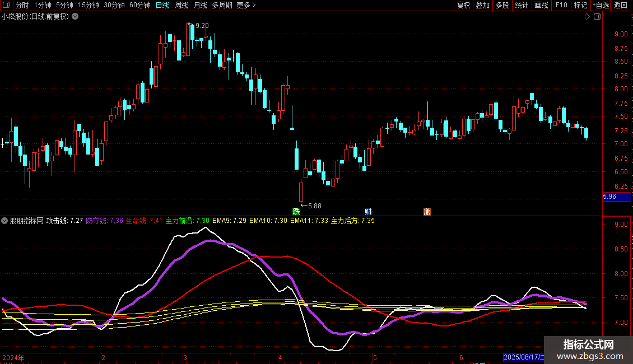Add stock to watchlist with +自选

pos(600,5)
